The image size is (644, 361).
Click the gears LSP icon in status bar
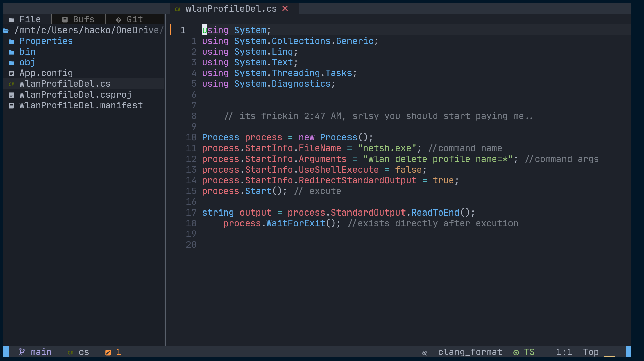425,353
